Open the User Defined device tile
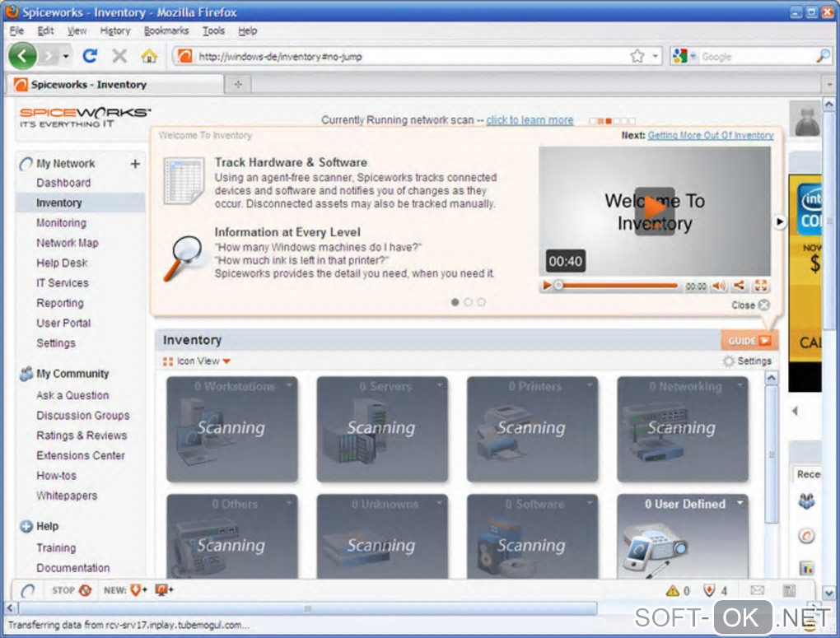Image resolution: width=840 pixels, height=638 pixels. 683,536
